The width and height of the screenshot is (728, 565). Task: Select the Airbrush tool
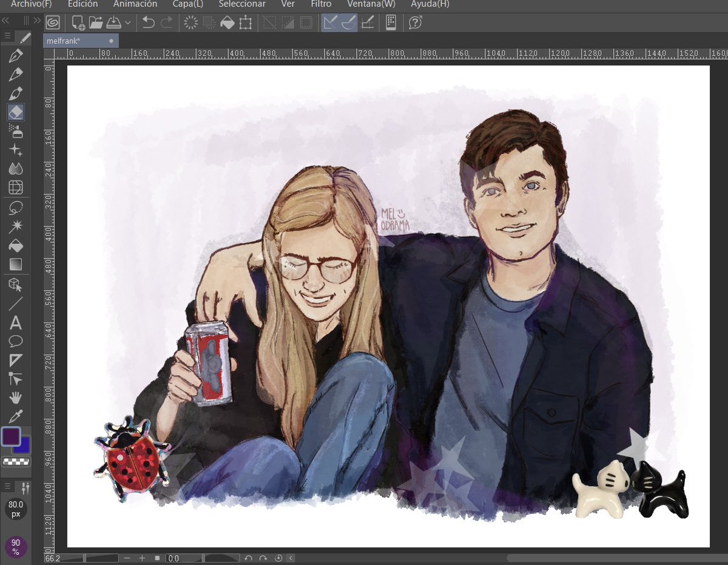16,130
